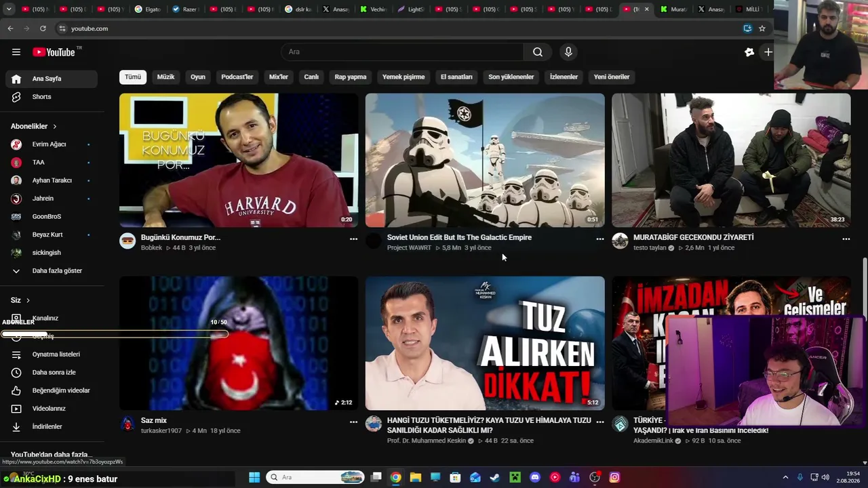Click the testo taylan channel avatar
Image resolution: width=868 pixels, height=488 pixels.
pos(620,241)
